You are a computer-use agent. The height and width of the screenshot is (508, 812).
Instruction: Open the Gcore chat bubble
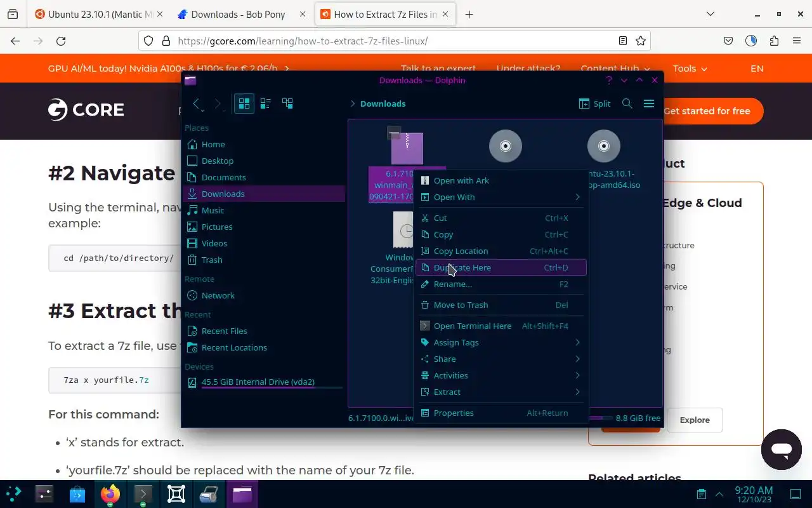point(782,450)
